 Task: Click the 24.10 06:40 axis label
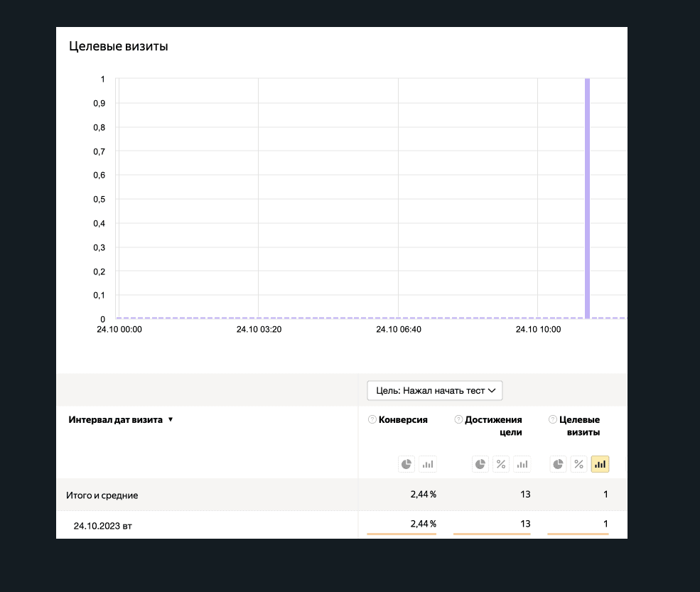399,330
